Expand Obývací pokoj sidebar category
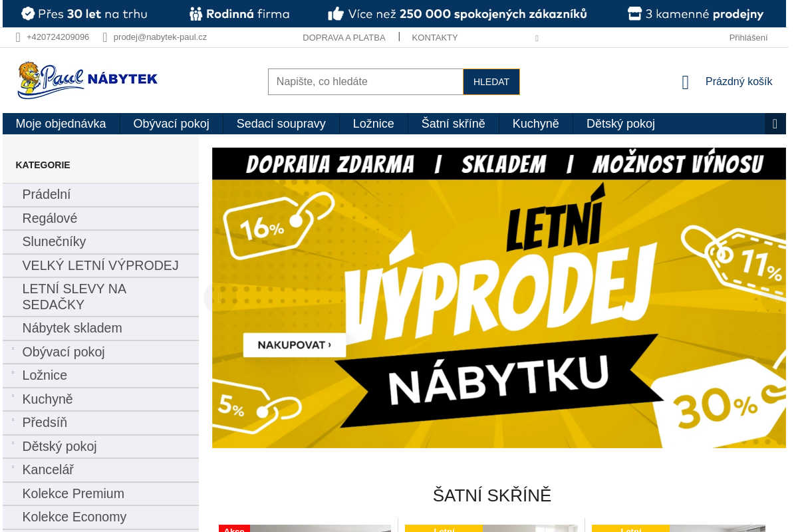Screen dimensions: 798x532 pos(13,348)
